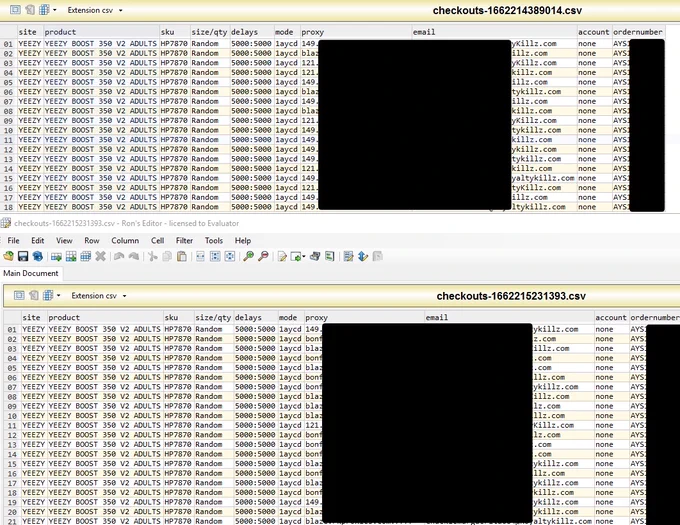Click 'size/qty' header in checkouts-1662215231393.csv
The image size is (680, 525).
pyautogui.click(x=213, y=317)
